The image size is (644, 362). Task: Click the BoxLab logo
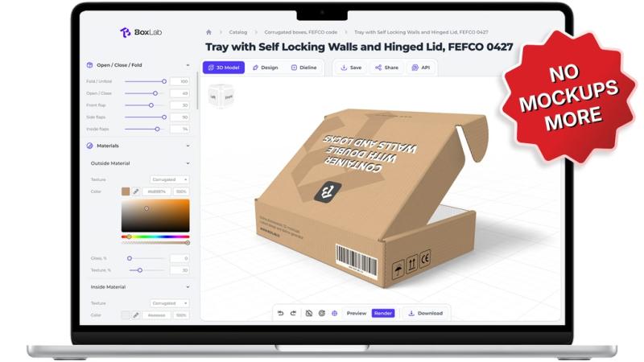(142, 33)
